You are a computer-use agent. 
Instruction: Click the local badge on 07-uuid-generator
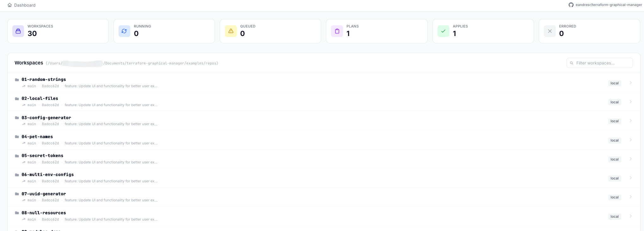pyautogui.click(x=615, y=197)
